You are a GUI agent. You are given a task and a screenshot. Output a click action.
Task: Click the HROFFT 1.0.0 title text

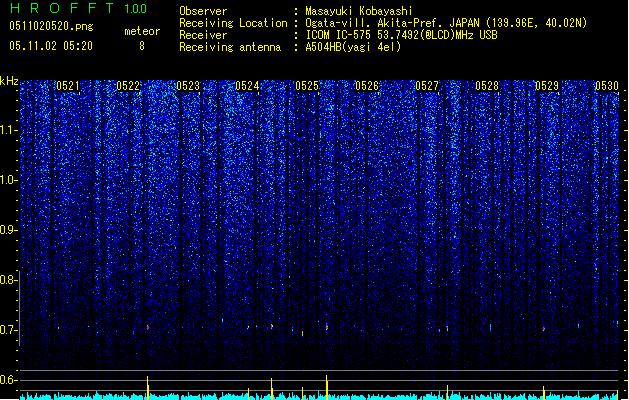tap(79, 8)
